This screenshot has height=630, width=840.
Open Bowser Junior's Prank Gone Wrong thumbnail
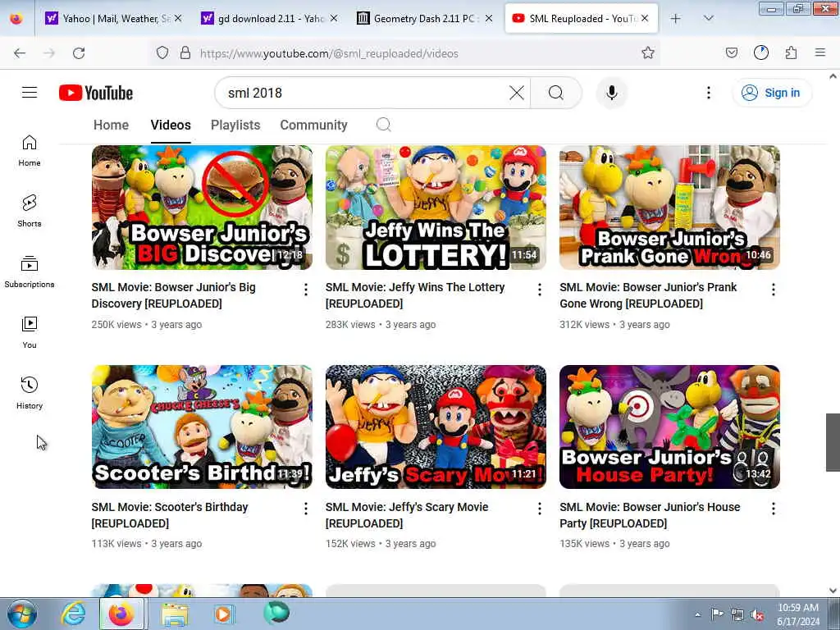(669, 208)
